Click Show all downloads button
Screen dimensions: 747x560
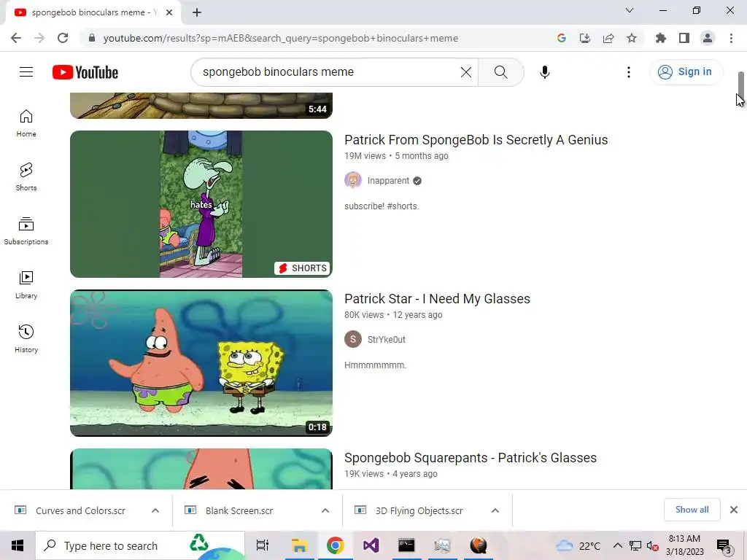692,510
